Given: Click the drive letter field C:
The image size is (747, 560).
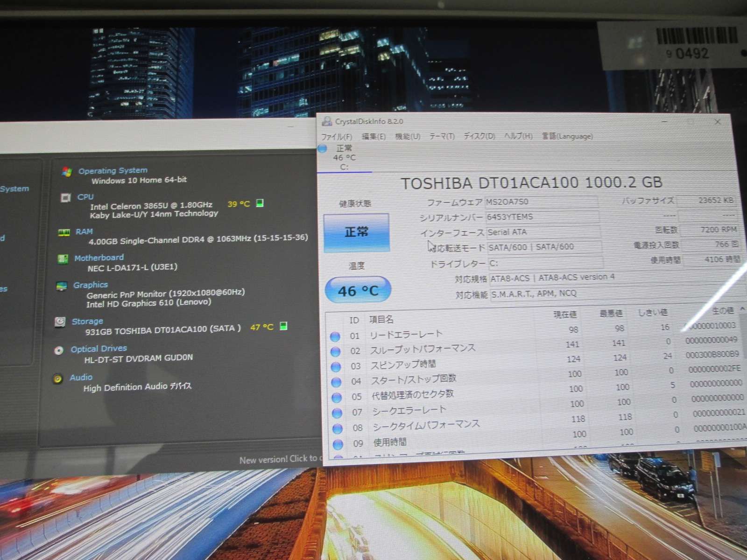Looking at the screenshot, I should point(545,263).
